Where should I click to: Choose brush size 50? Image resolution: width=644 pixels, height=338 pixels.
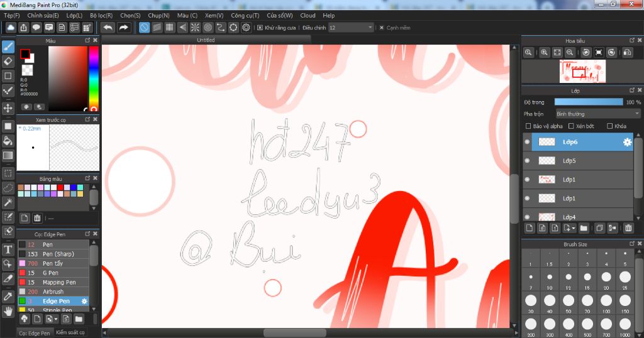[569, 303]
